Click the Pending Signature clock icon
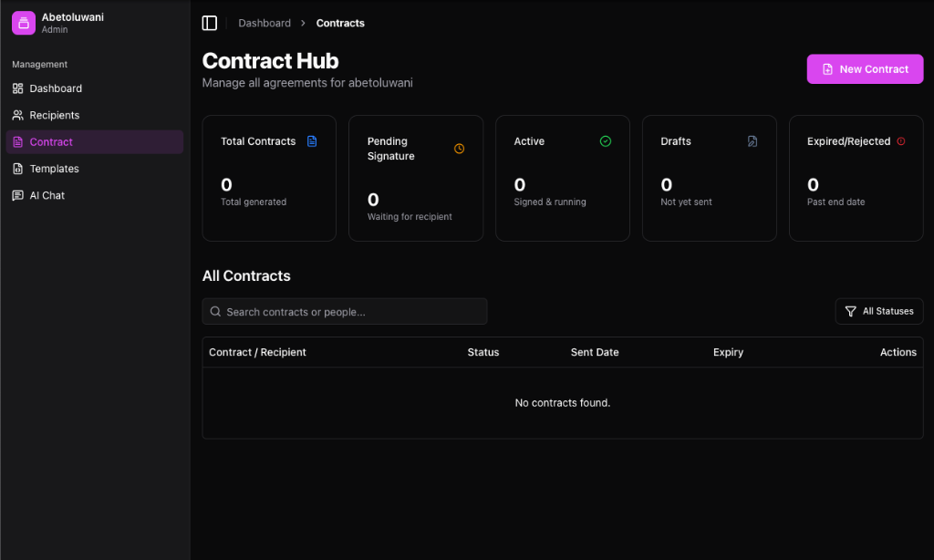The image size is (934, 560). click(460, 149)
